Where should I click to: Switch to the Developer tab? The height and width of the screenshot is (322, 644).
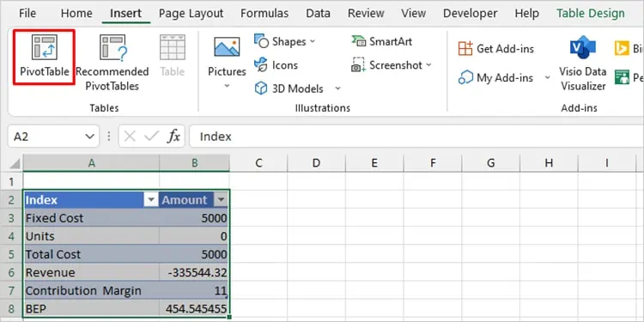click(470, 14)
